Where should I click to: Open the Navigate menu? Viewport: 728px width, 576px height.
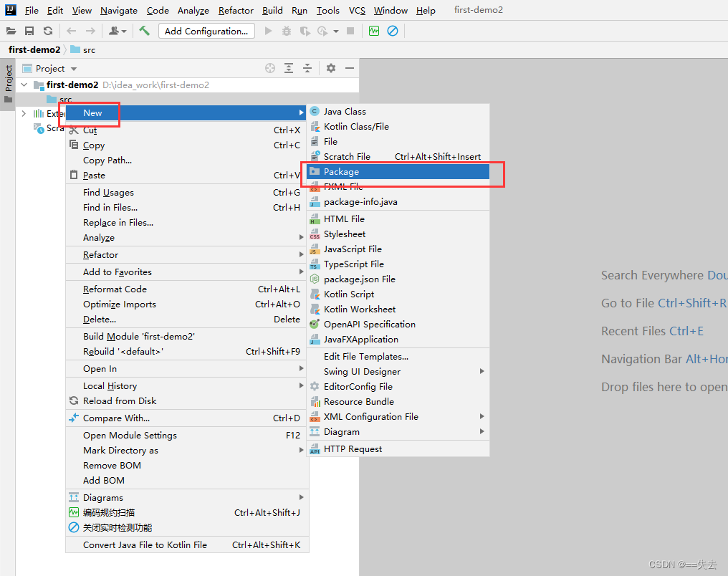click(x=119, y=10)
